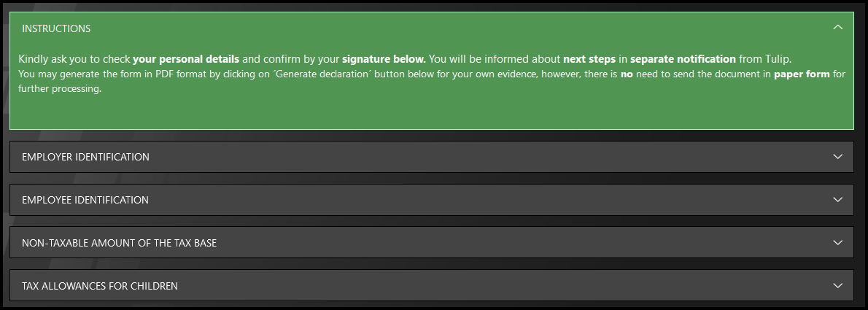The image size is (868, 310).
Task: Click the bold 'separate notification' text
Action: pyautogui.click(x=683, y=58)
